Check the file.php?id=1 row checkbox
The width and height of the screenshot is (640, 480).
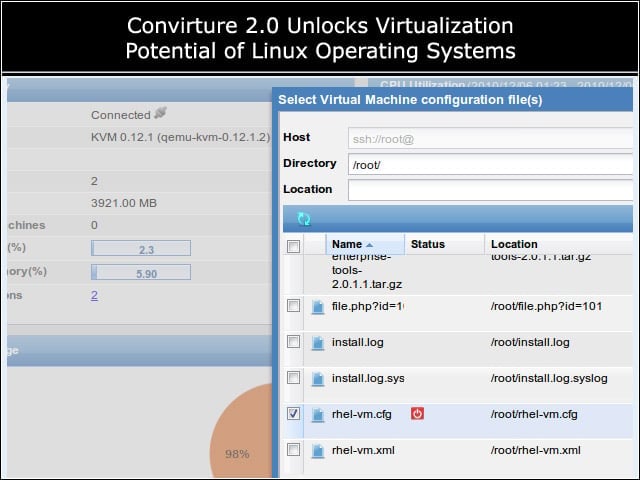coord(293,306)
